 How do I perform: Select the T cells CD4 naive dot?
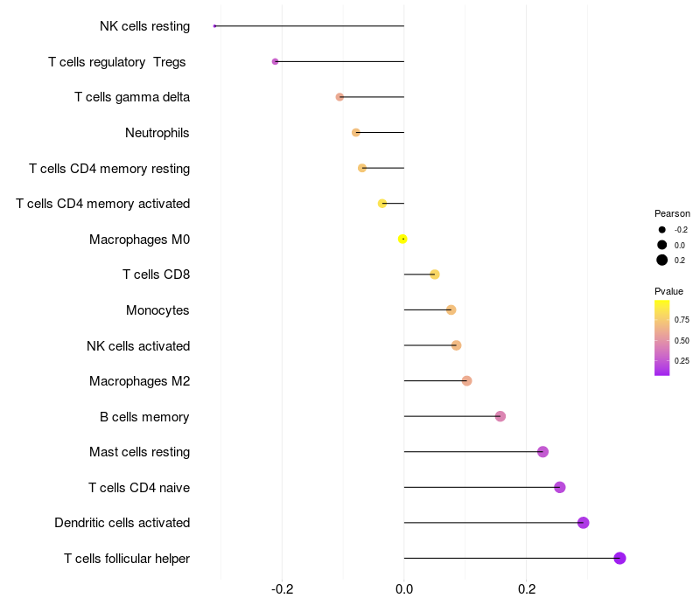click(x=560, y=487)
